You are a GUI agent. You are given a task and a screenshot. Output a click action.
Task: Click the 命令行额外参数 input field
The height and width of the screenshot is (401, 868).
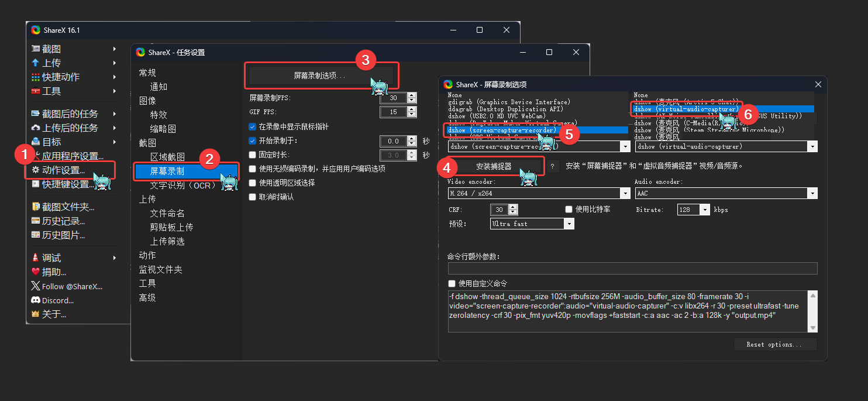[x=632, y=269]
